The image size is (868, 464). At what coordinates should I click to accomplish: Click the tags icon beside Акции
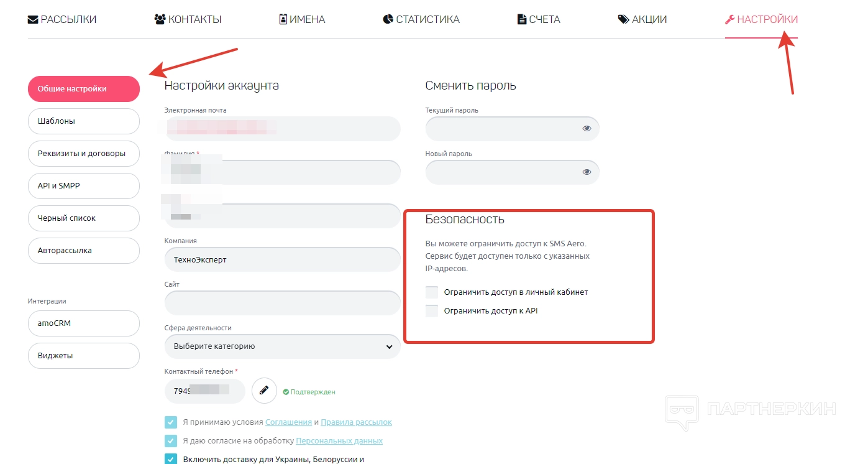pyautogui.click(x=623, y=20)
